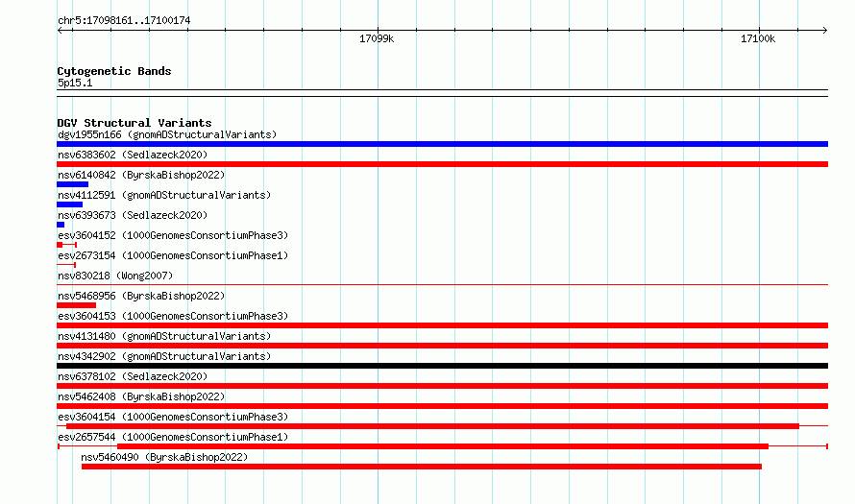Click the tiny blue bar of nsv6393673
The image size is (855, 504).
[61, 225]
